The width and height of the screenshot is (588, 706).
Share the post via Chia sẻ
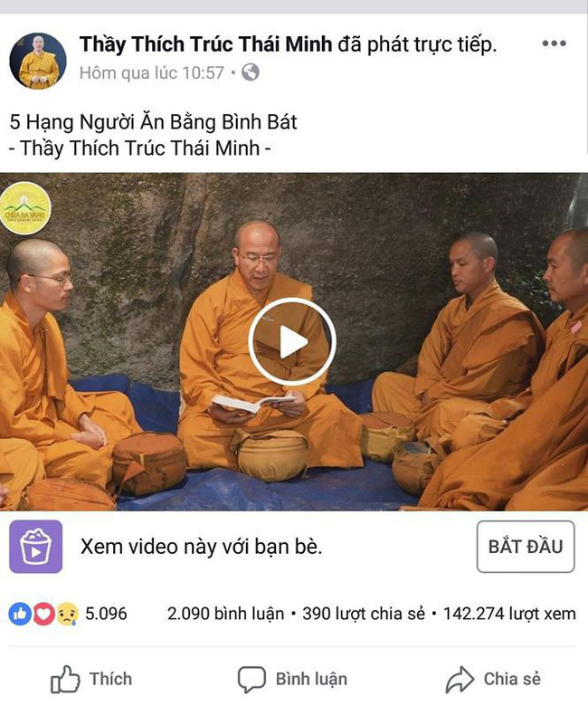tap(493, 679)
